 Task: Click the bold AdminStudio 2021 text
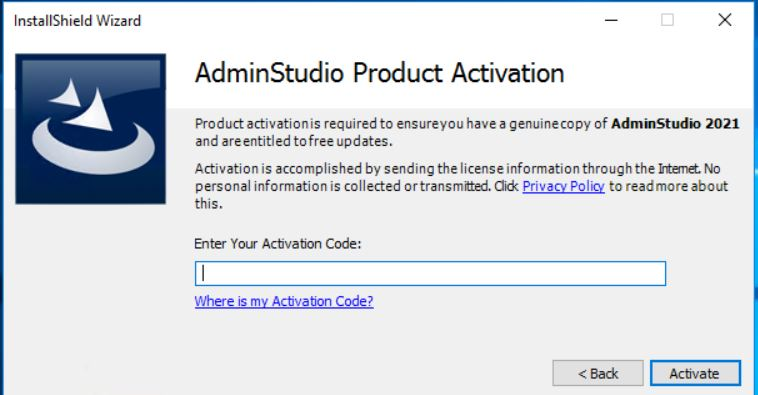click(x=675, y=123)
